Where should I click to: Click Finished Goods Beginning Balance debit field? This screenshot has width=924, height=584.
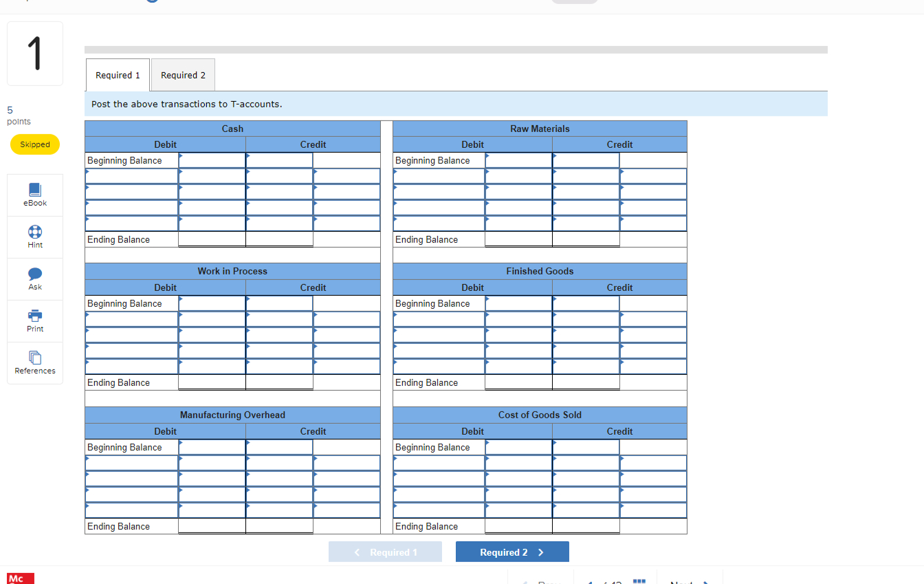point(518,303)
